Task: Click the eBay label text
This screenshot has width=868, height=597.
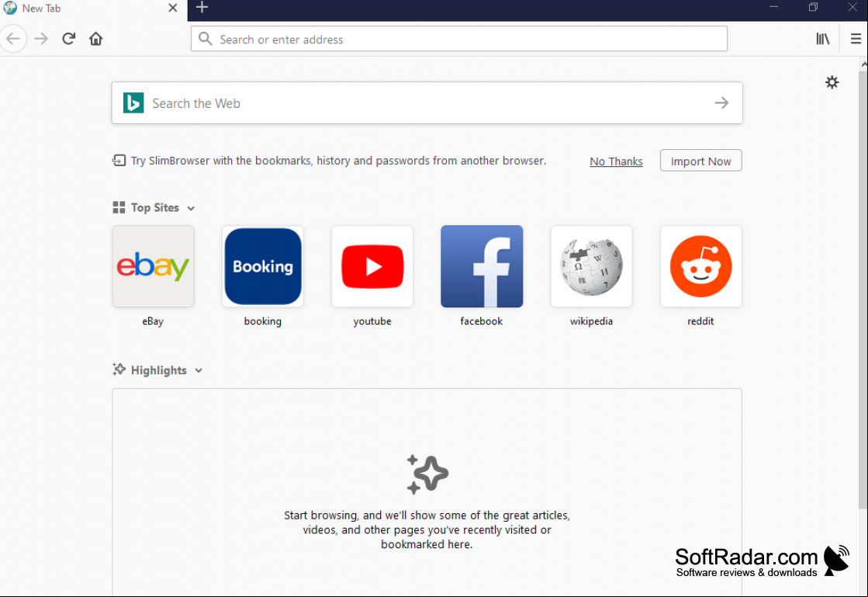Action: (x=153, y=321)
